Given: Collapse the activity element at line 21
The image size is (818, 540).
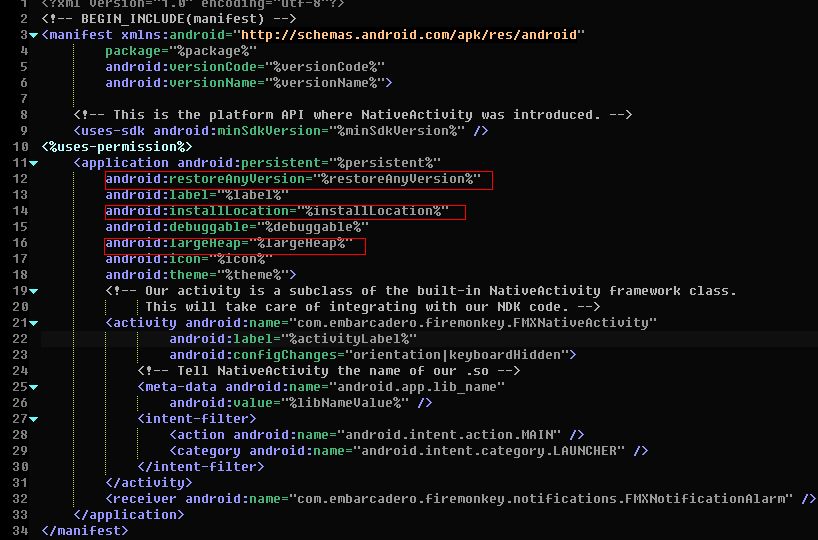Looking at the screenshot, I should click(34, 323).
